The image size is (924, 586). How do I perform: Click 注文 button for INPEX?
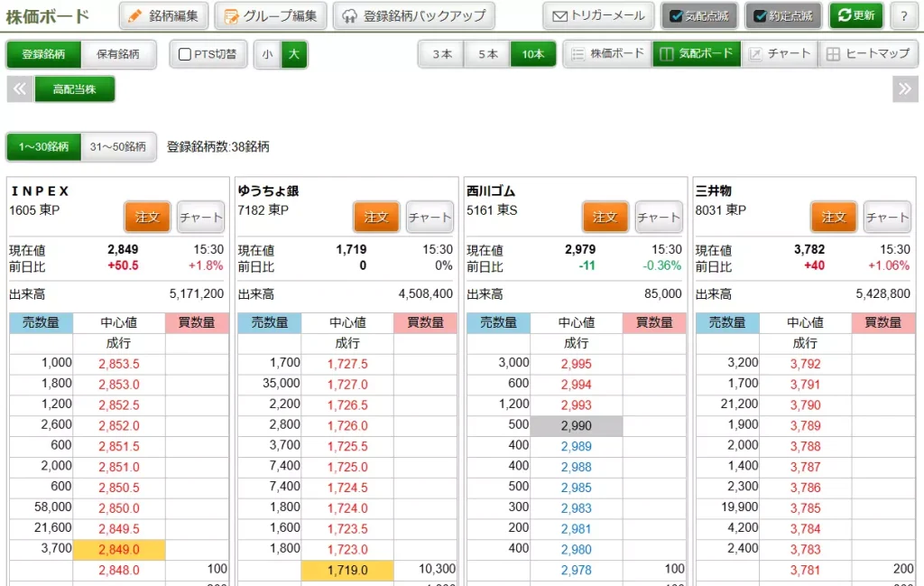pos(147,217)
